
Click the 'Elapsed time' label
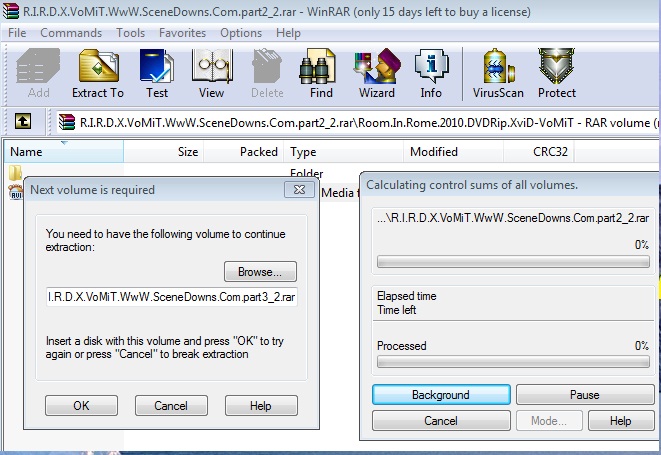tap(407, 296)
